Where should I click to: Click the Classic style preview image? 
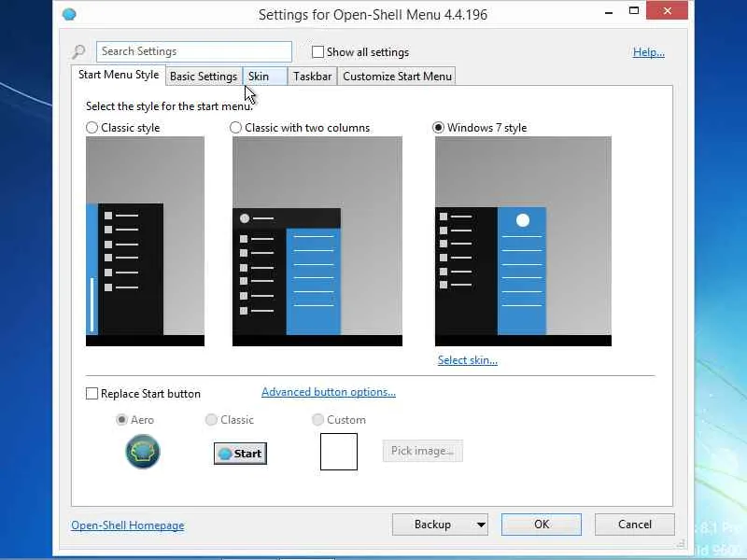145,241
